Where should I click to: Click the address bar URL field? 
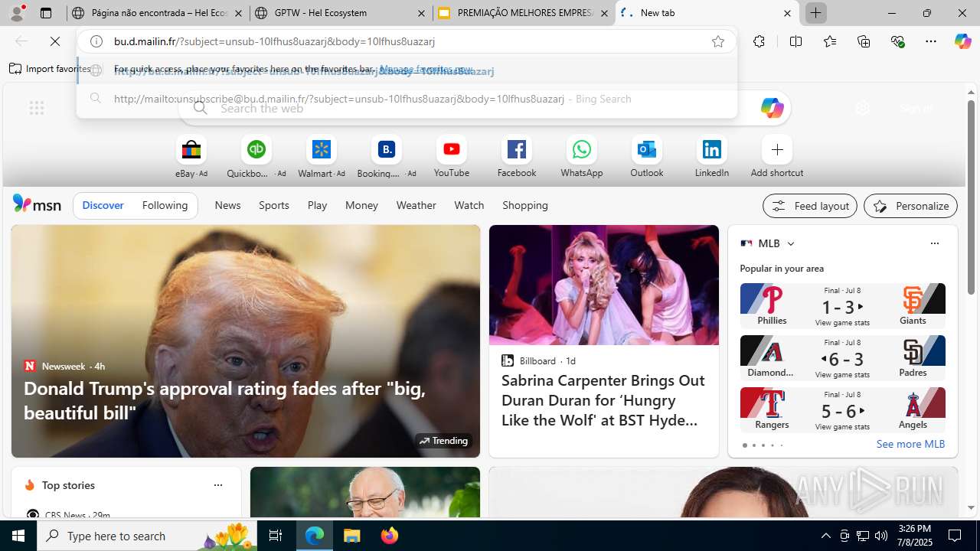(x=406, y=41)
